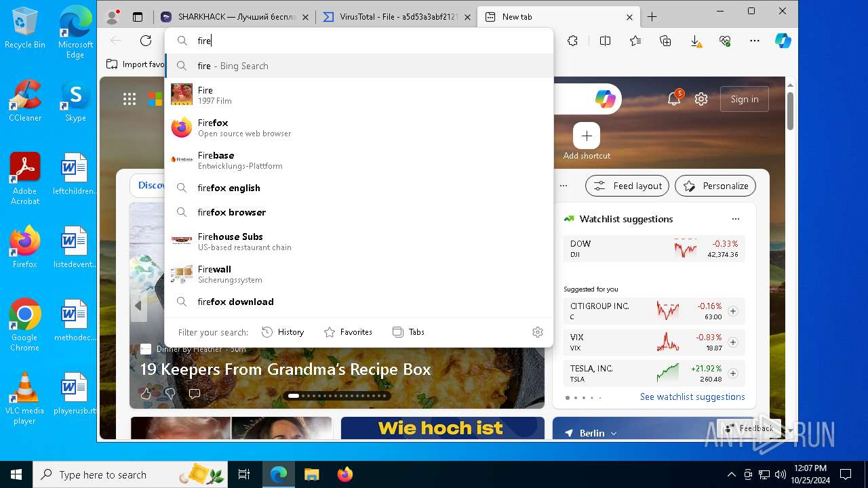Viewport: 868px width, 488px height.
Task: Click the taskbar search box
Action: [x=130, y=474]
